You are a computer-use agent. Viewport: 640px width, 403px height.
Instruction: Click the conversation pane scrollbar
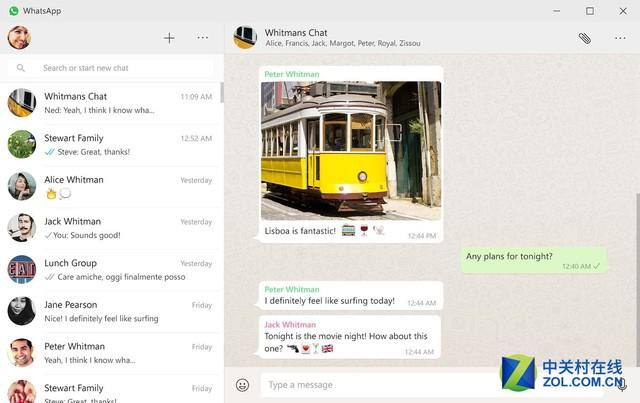coord(638,280)
